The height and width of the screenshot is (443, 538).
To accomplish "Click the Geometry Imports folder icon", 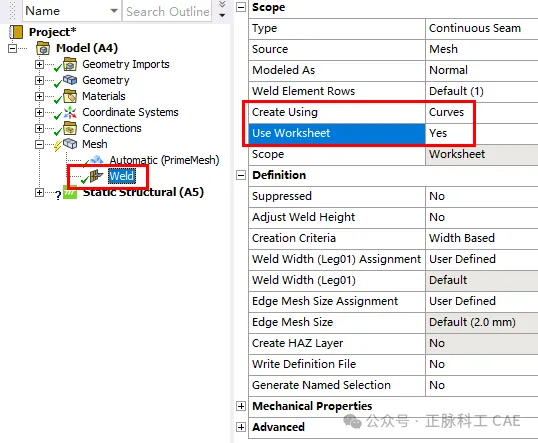I will tap(70, 64).
